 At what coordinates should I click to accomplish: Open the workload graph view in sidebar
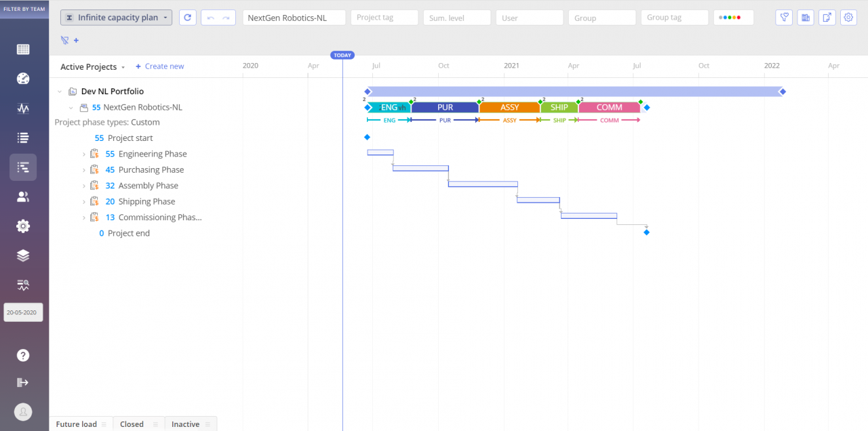coord(23,107)
